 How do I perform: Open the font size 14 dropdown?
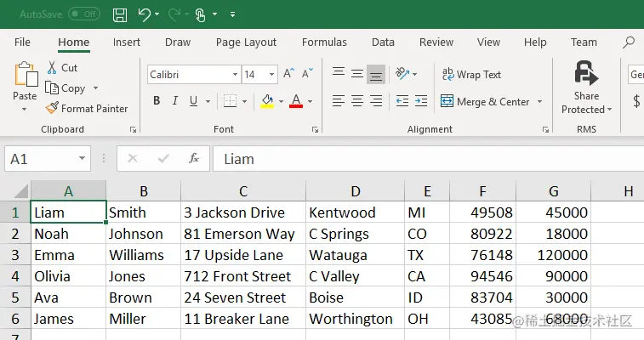tap(271, 74)
